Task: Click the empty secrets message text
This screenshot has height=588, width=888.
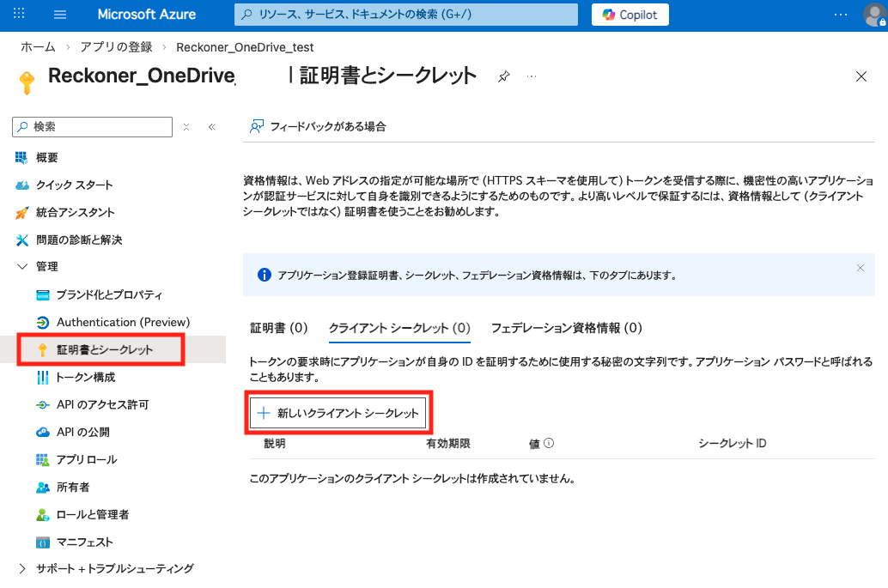Action: [413, 479]
